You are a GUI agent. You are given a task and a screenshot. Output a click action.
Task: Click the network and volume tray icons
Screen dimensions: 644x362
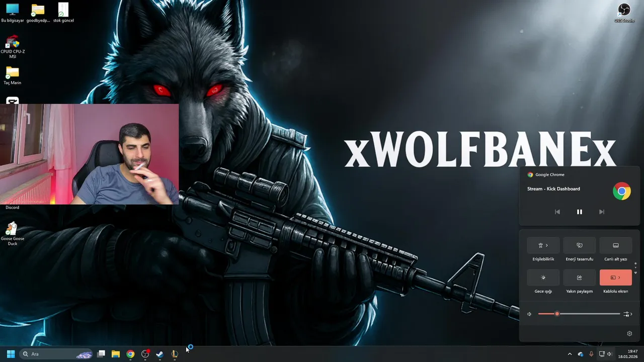(605, 354)
